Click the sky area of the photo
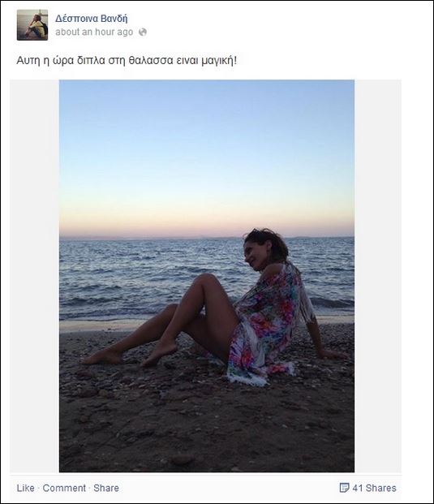The height and width of the screenshot is (504, 434). [x=207, y=144]
